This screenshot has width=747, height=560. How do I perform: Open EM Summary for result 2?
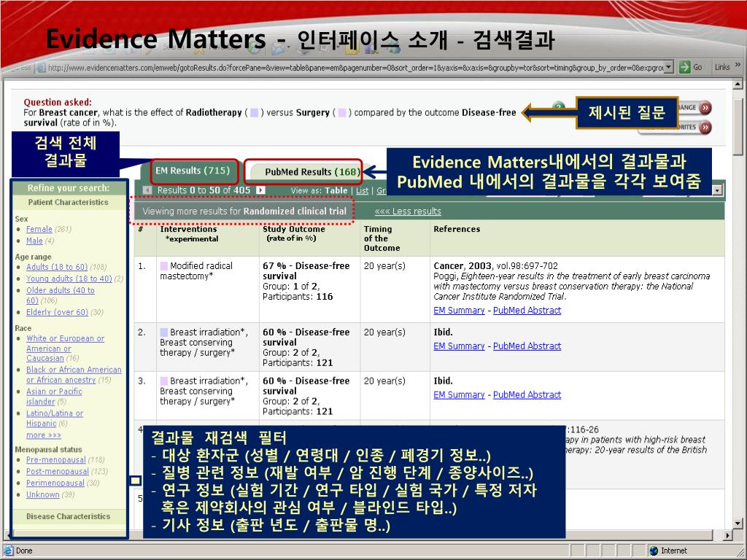pyautogui.click(x=459, y=346)
